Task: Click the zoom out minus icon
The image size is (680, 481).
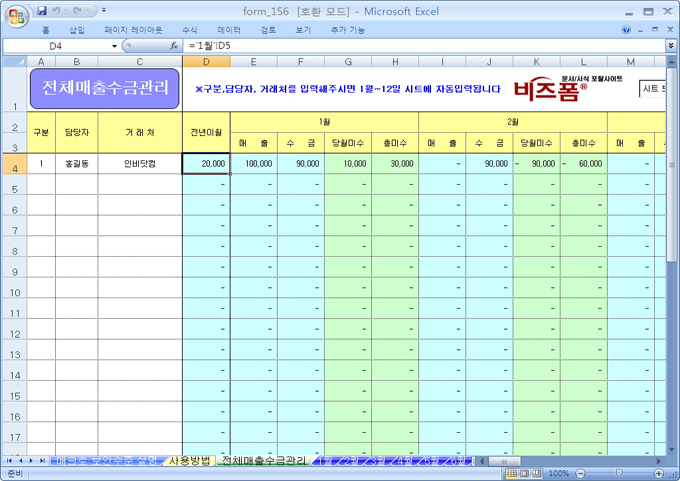Action: [579, 473]
